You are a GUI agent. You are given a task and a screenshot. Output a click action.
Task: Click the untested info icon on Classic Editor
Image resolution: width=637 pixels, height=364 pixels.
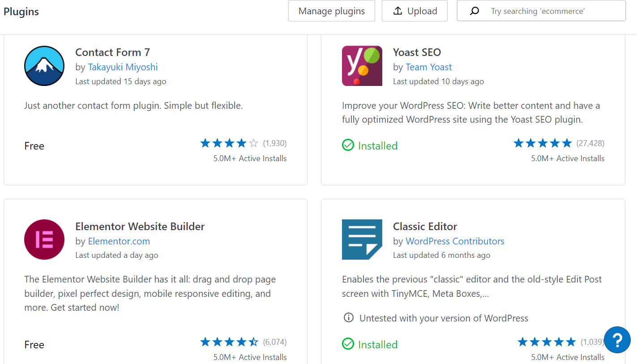348,318
